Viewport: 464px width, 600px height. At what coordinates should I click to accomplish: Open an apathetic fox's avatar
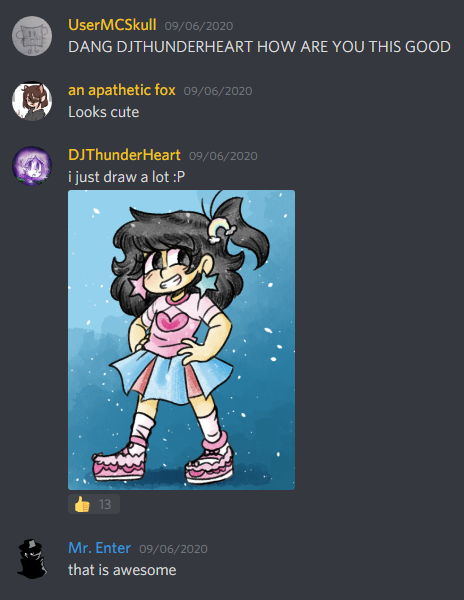pyautogui.click(x=32, y=101)
